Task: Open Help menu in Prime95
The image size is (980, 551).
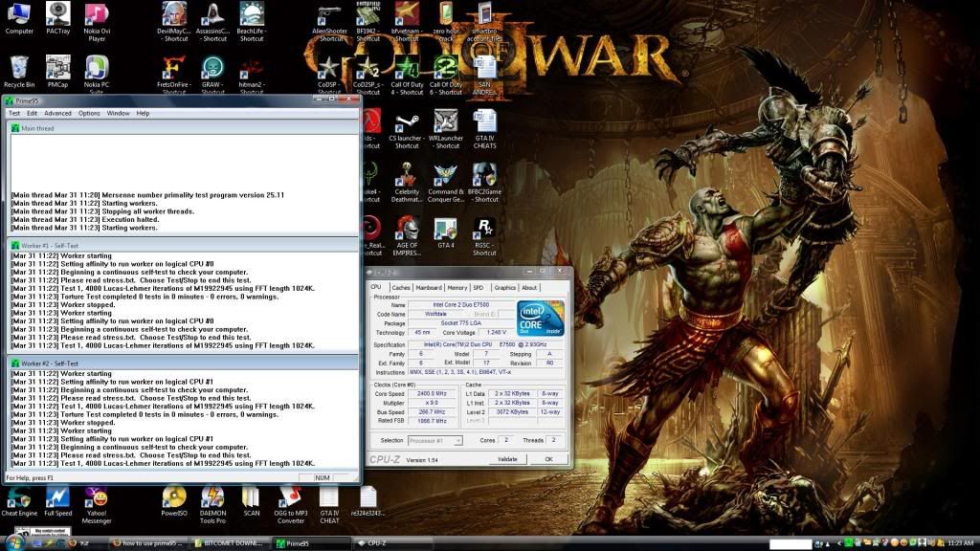Action: (x=143, y=113)
